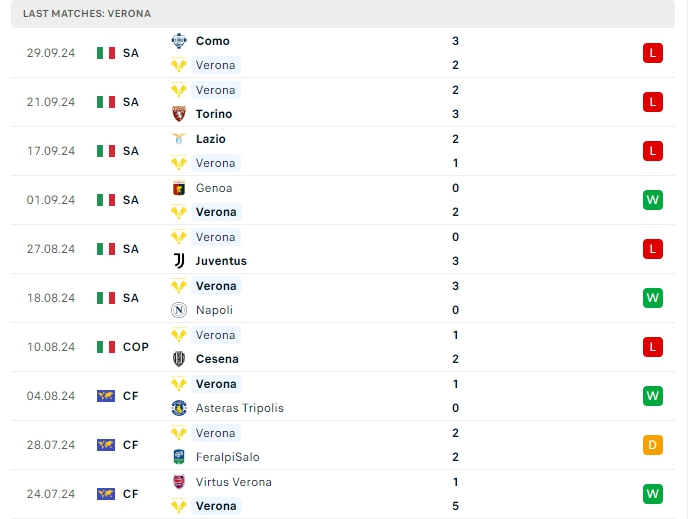
Task: Click the red L badge for Como match
Action: pos(652,53)
